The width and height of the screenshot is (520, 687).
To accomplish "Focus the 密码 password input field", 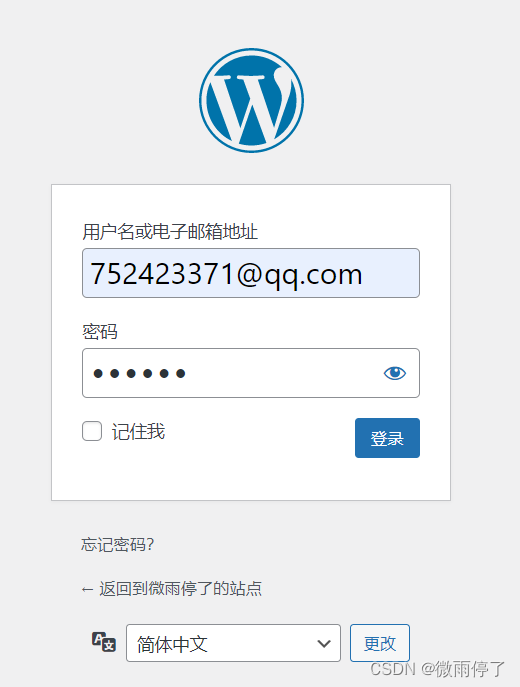I will pos(251,373).
